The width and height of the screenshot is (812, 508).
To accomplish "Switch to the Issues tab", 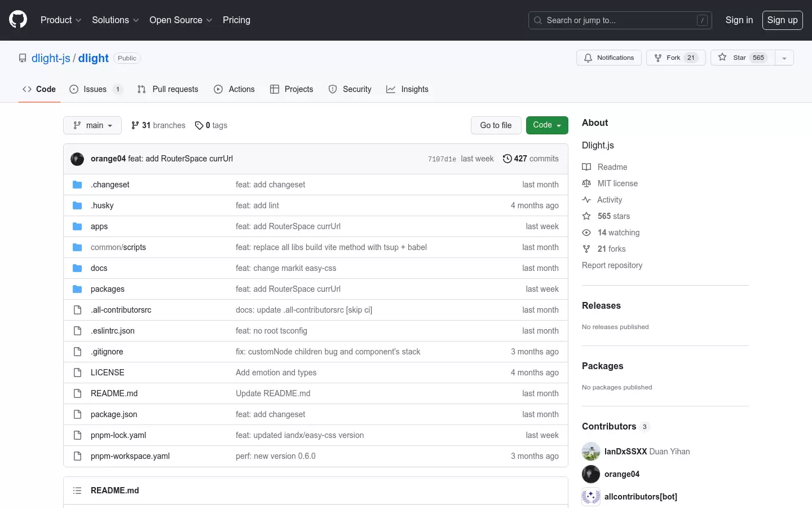I will coord(95,89).
